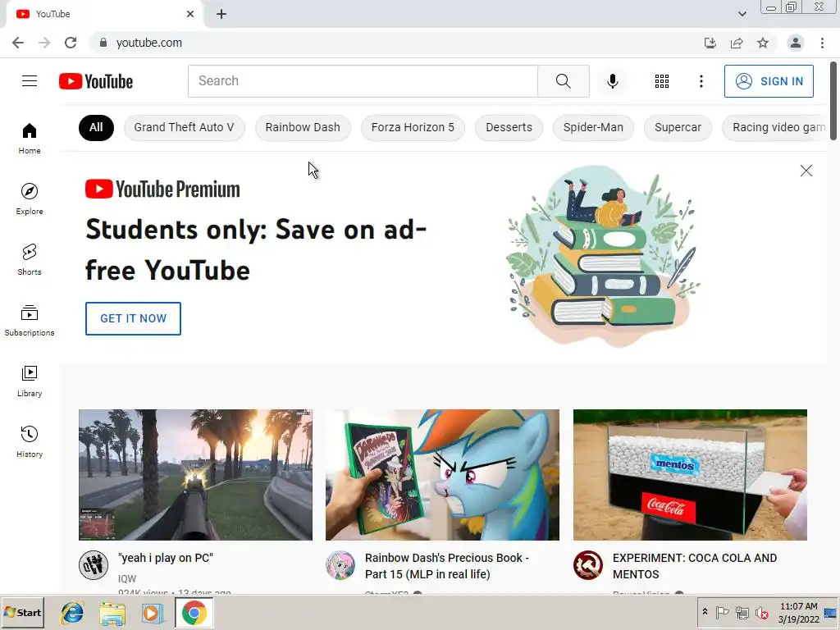Open the Chrome profile icon
This screenshot has width=840, height=630.
click(796, 43)
